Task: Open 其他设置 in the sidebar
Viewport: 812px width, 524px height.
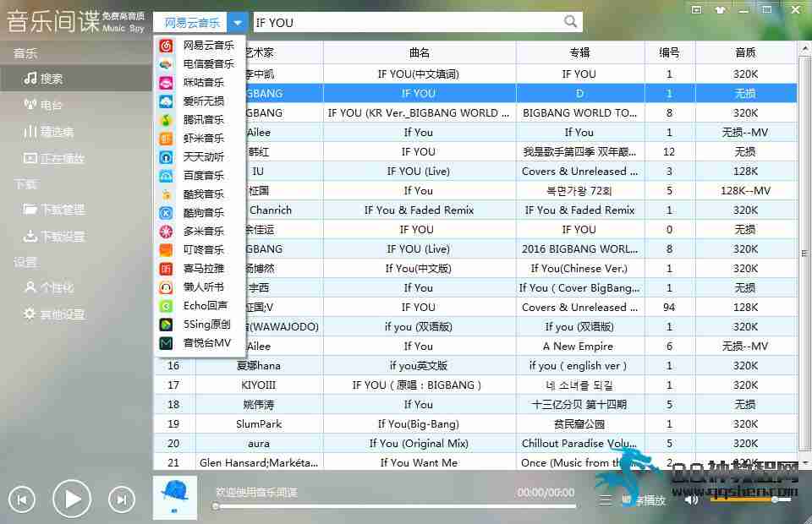Action: (x=75, y=314)
